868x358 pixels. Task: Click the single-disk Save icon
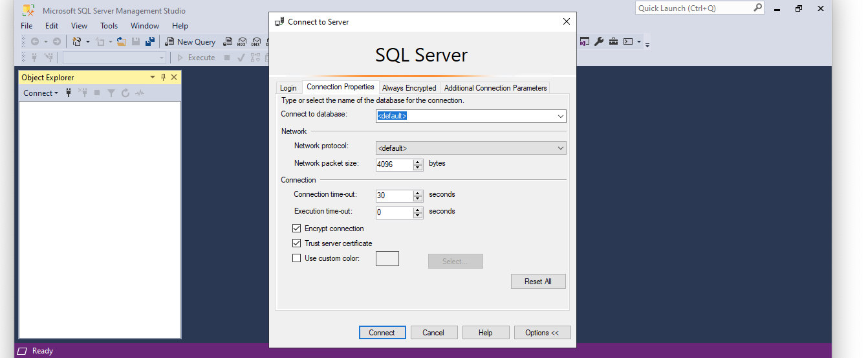[136, 41]
